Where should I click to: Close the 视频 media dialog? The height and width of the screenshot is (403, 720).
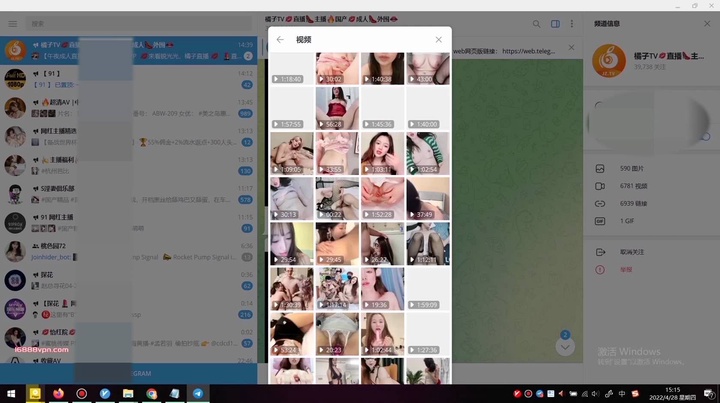(x=438, y=40)
